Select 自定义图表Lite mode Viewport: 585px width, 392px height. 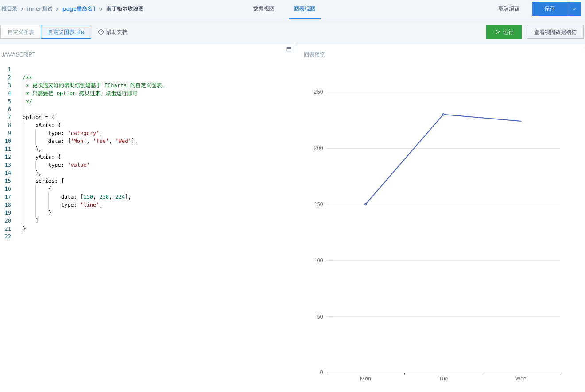coord(66,32)
